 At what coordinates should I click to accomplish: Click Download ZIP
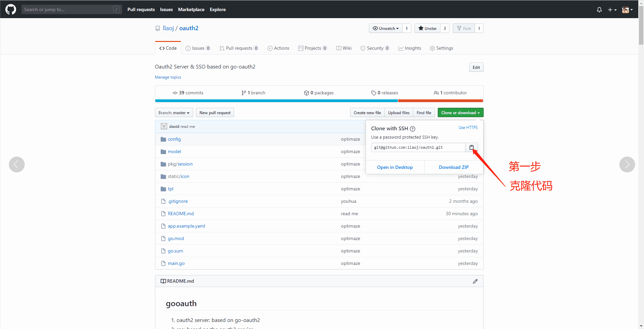pyautogui.click(x=454, y=167)
